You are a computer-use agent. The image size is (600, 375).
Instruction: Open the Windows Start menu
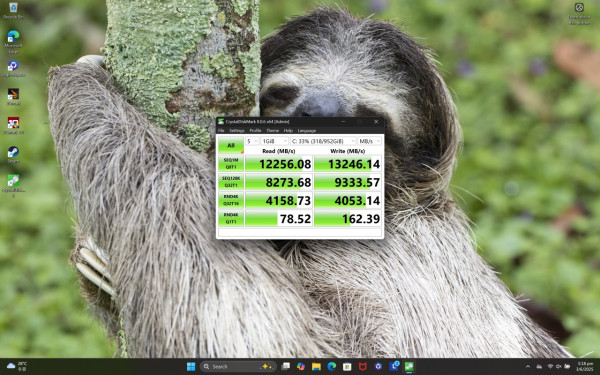pyautogui.click(x=191, y=367)
